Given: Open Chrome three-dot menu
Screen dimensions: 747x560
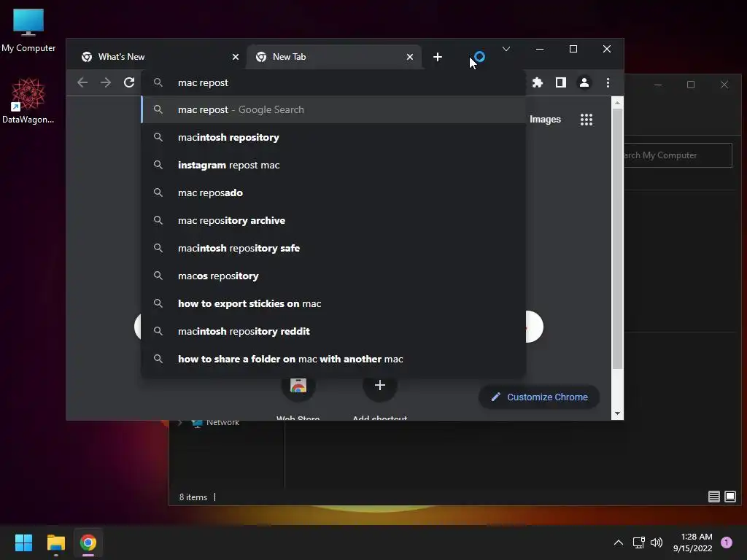Looking at the screenshot, I should [x=608, y=82].
